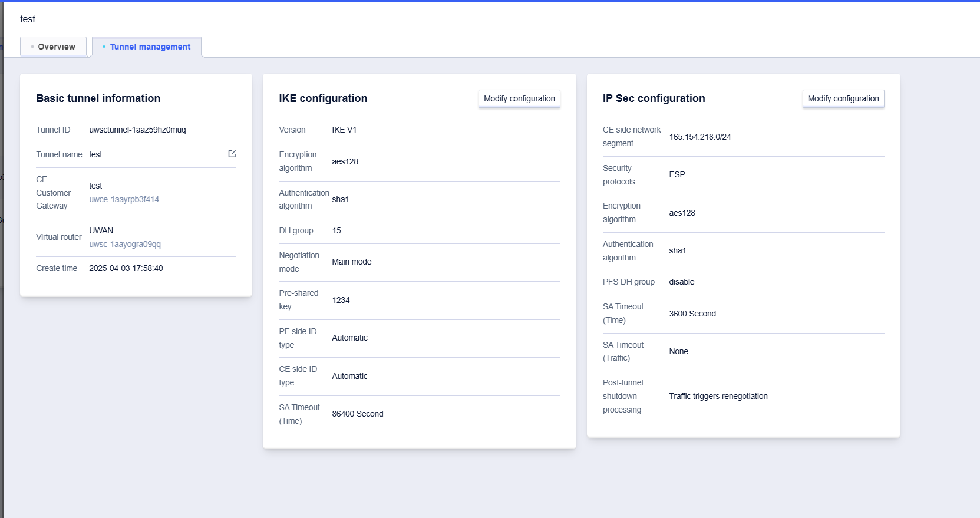980x518 pixels.
Task: Click the page title test at the top
Action: click(x=28, y=19)
